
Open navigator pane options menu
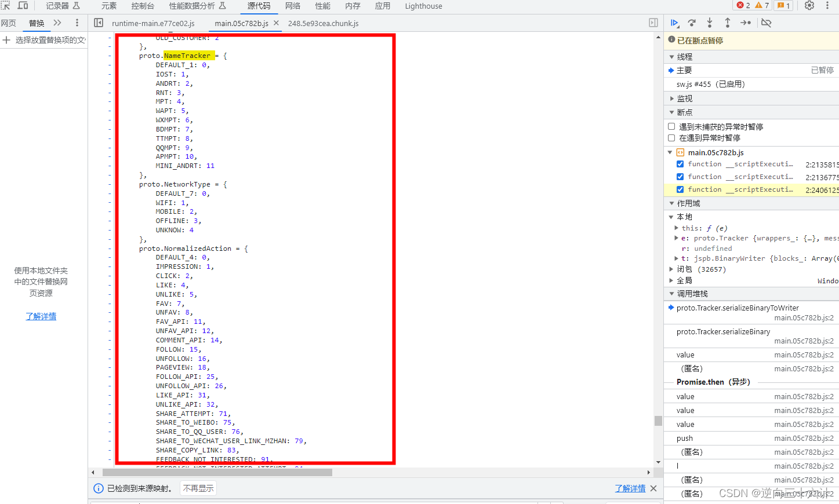click(77, 23)
